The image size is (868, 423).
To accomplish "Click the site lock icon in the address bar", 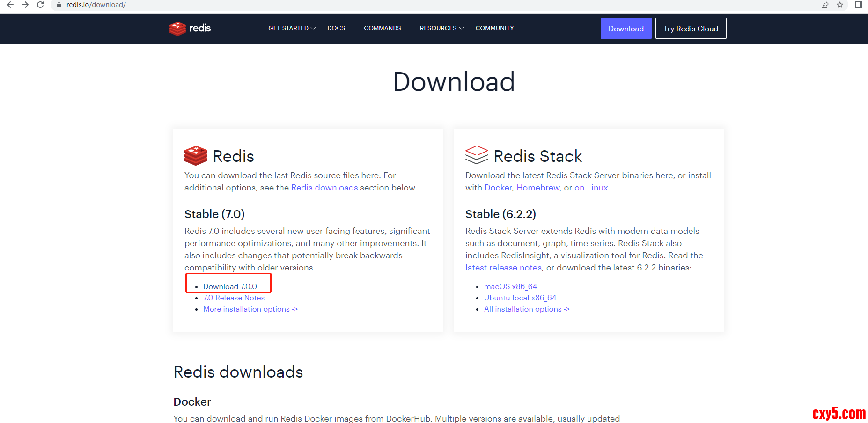I will [59, 5].
